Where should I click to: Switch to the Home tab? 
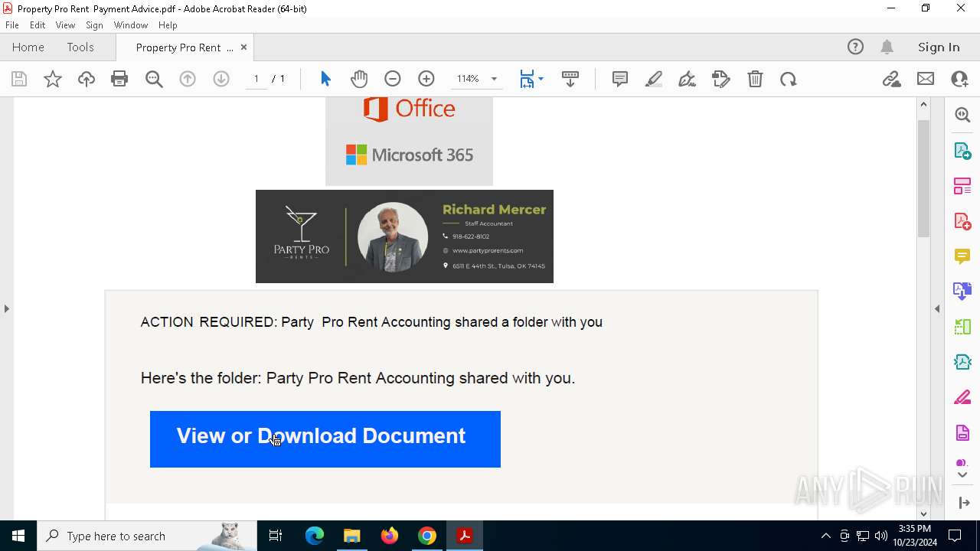[x=28, y=47]
